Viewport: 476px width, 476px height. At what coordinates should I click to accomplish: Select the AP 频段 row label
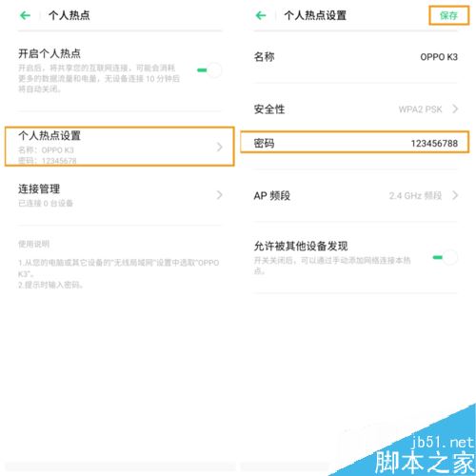click(272, 195)
